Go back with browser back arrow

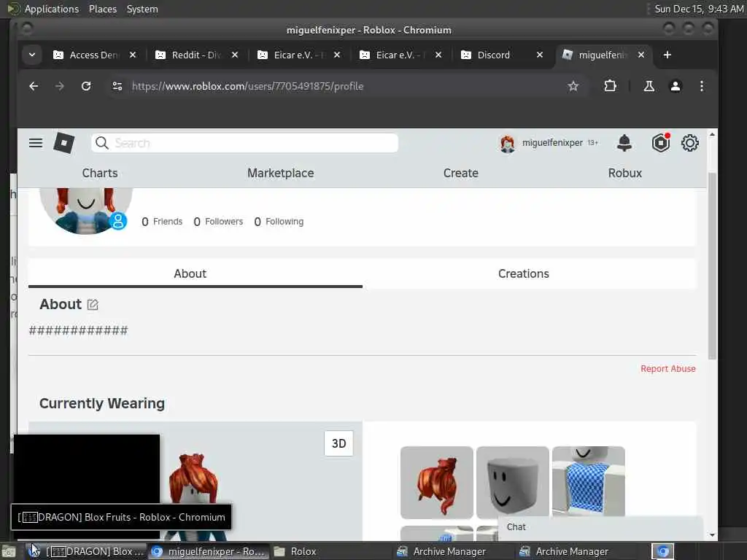(34, 86)
